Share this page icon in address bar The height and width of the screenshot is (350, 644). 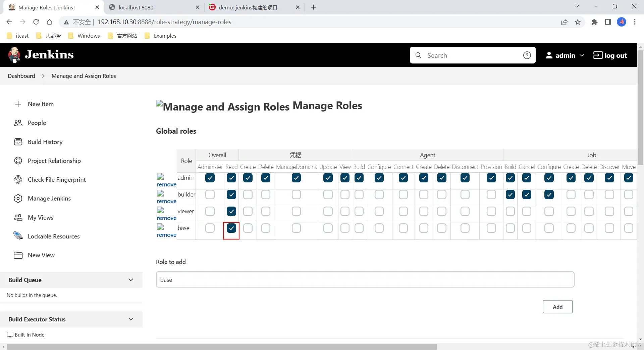[x=564, y=22]
